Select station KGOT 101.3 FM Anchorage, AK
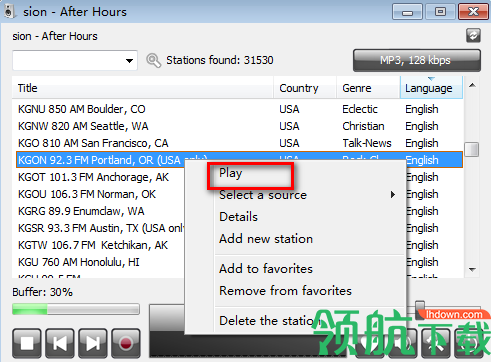The width and height of the screenshot is (491, 362). [93, 177]
